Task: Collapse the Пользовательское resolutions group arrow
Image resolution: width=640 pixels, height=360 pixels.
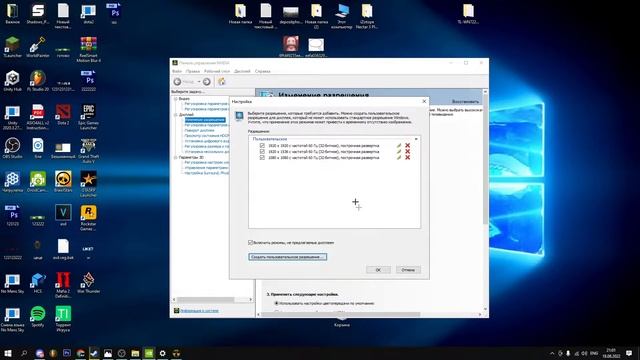Action: [416, 139]
